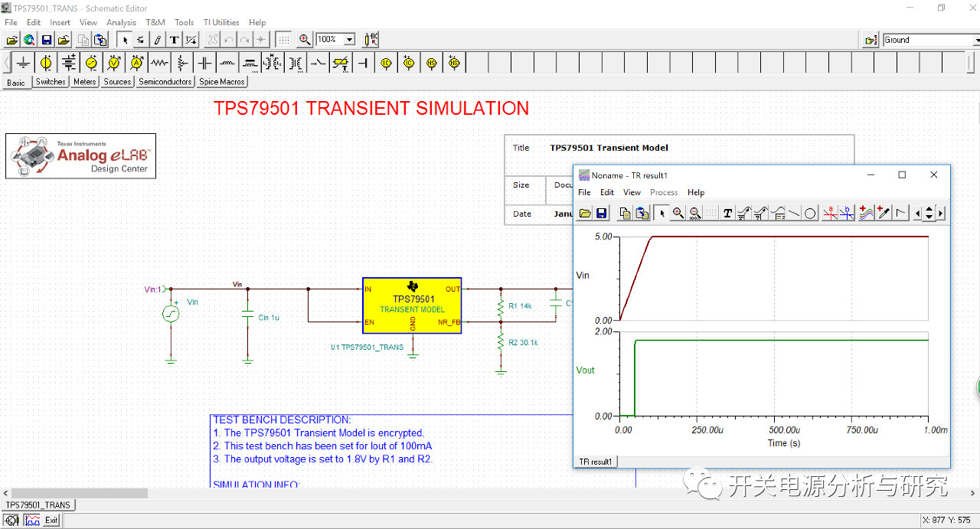
Task: Click the add more curves icon
Action: pos(867,214)
